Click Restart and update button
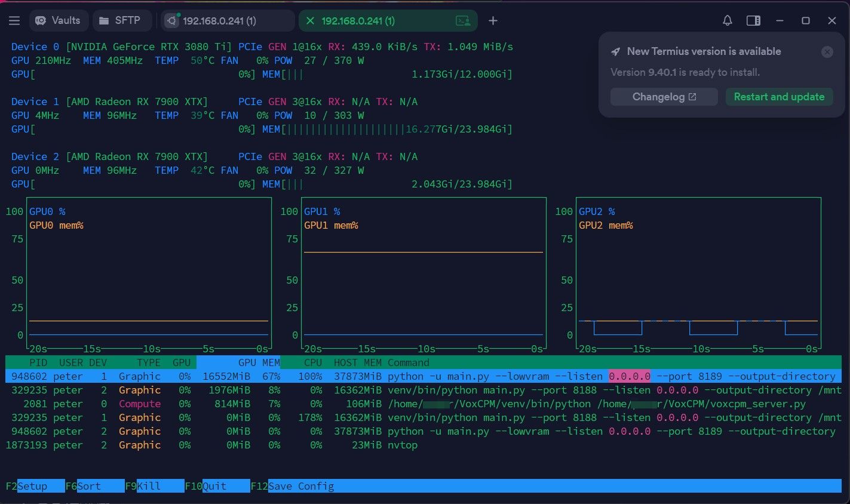The height and width of the screenshot is (504, 850). click(779, 97)
